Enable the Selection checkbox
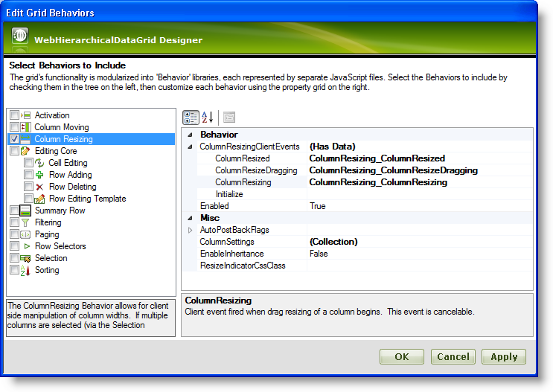The height and width of the screenshot is (392, 553). pos(14,258)
